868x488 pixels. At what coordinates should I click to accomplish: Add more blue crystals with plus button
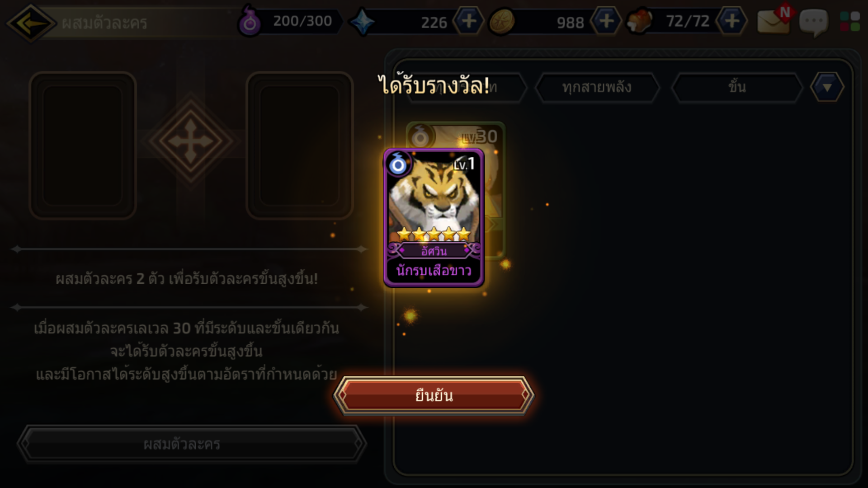coord(469,21)
